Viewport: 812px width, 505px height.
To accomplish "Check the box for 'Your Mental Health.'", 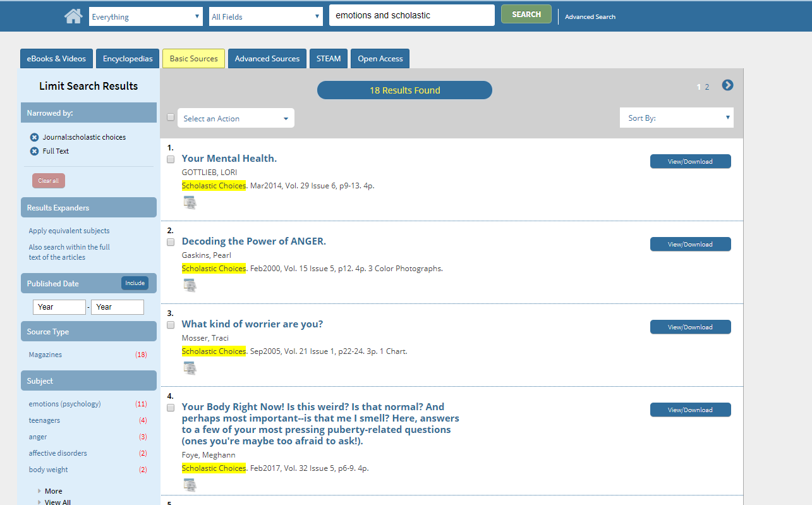I will (x=171, y=159).
